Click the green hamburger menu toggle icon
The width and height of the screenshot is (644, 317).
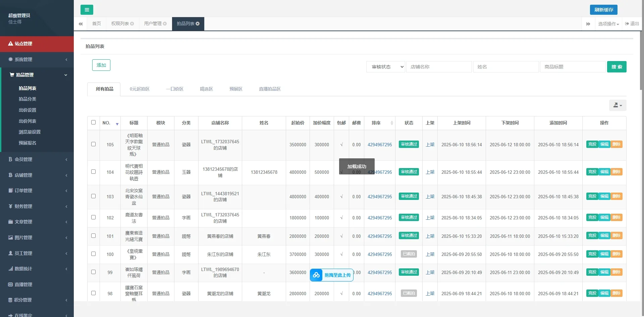click(x=87, y=10)
